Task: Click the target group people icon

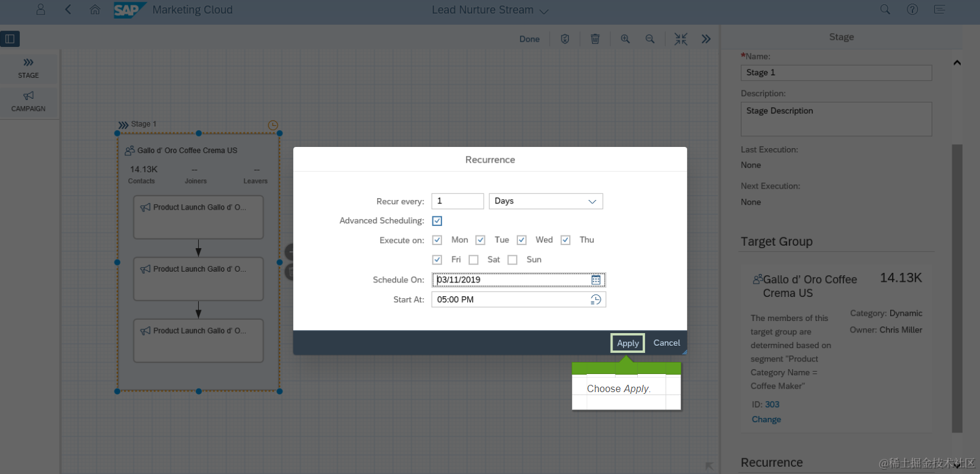Action: [758, 279]
